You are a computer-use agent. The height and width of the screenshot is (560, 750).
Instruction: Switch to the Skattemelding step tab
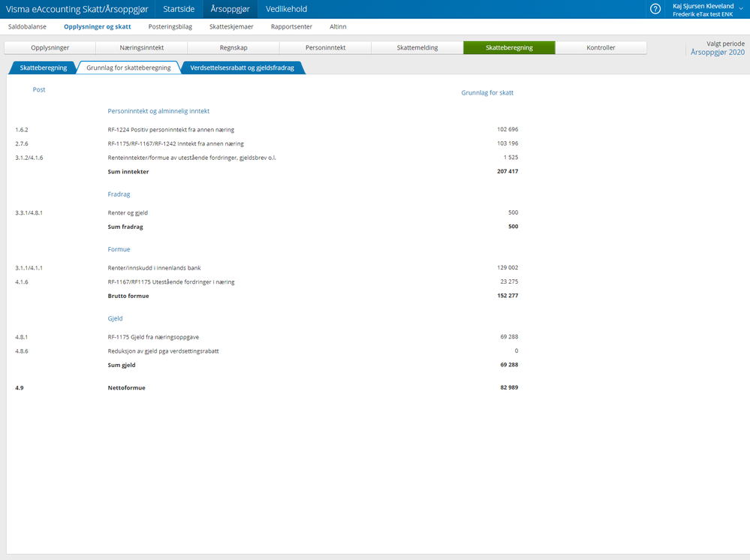[x=417, y=48]
